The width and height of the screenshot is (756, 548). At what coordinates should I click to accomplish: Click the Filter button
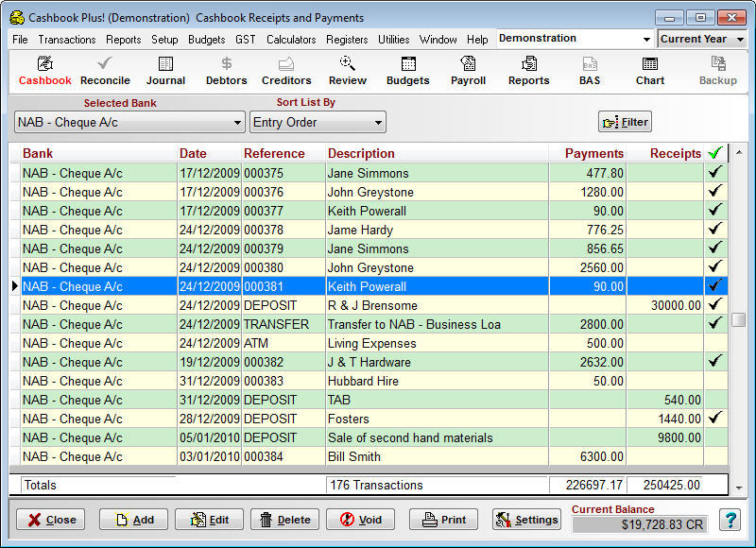[626, 122]
